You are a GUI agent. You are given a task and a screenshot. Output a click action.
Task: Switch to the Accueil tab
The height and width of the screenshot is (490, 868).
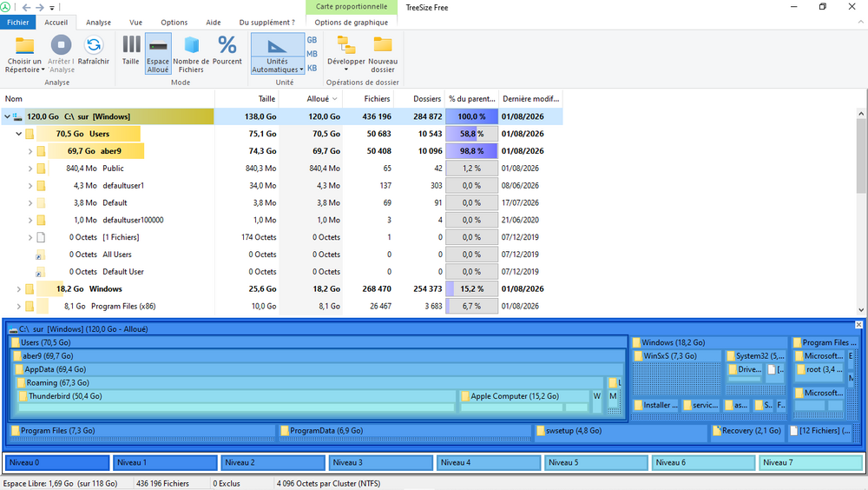pyautogui.click(x=56, y=23)
